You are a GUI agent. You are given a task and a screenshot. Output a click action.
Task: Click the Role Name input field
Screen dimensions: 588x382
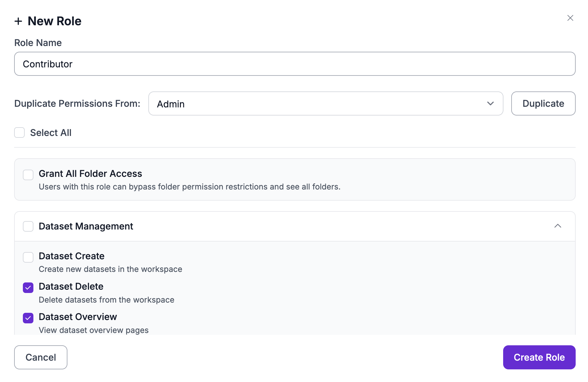click(x=295, y=64)
